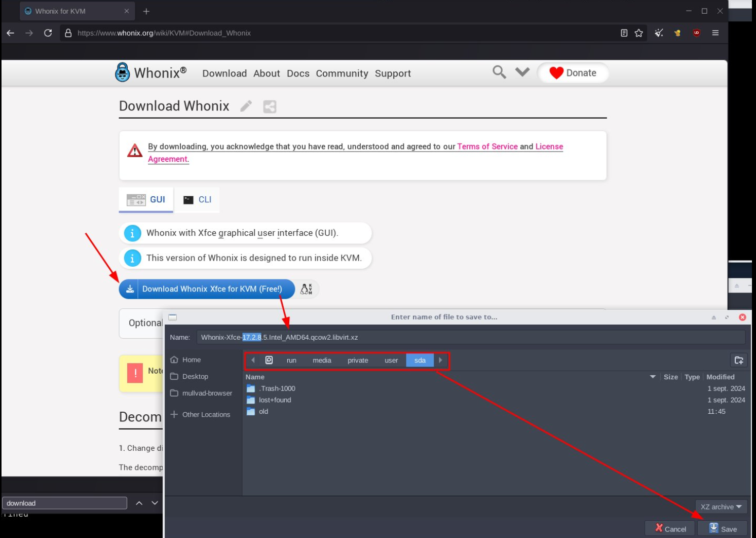Open the Download menu item
The image size is (756, 538).
tap(224, 74)
